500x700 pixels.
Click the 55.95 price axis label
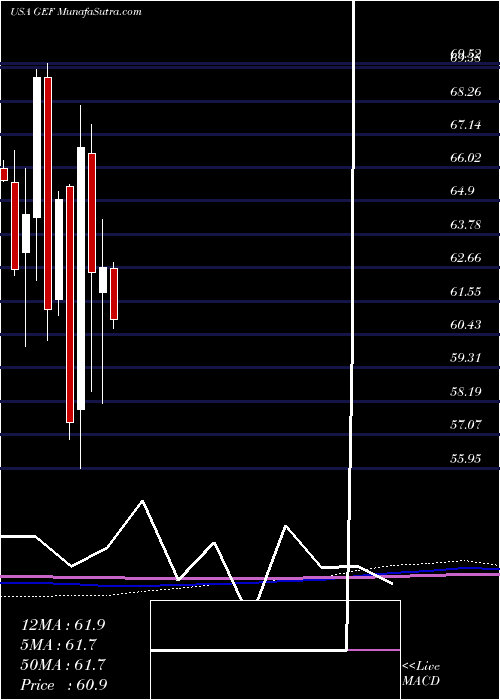coord(466,458)
